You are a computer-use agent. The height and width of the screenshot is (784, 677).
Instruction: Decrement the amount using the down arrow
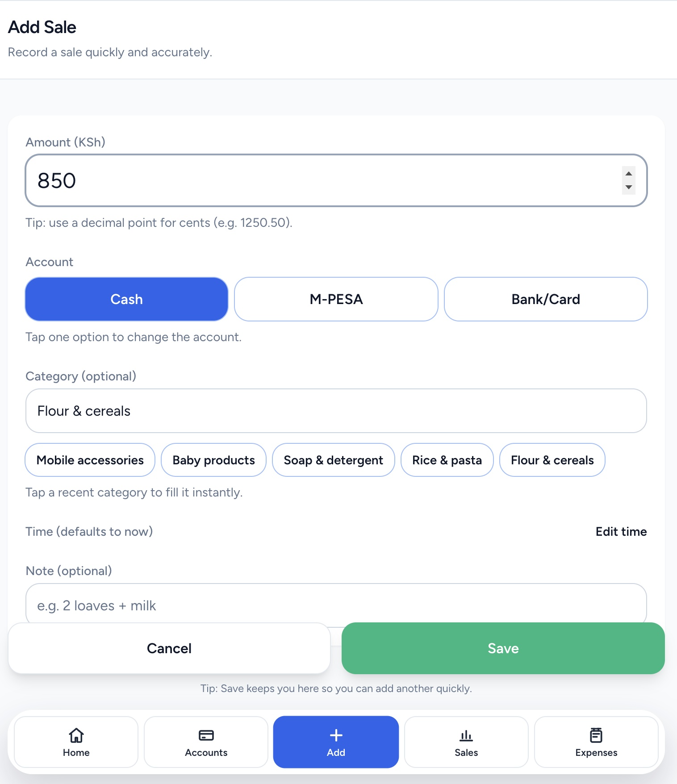628,188
